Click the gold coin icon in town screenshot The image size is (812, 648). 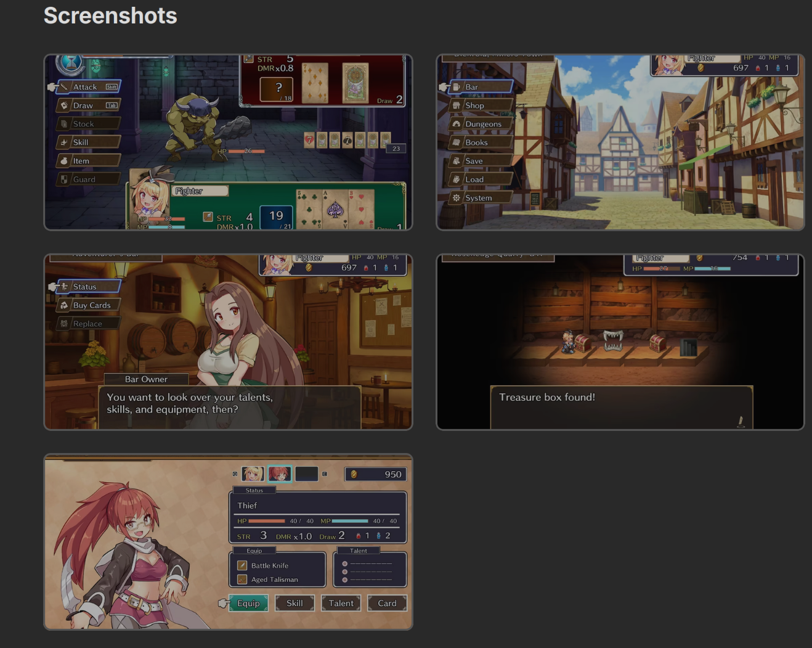click(x=700, y=68)
